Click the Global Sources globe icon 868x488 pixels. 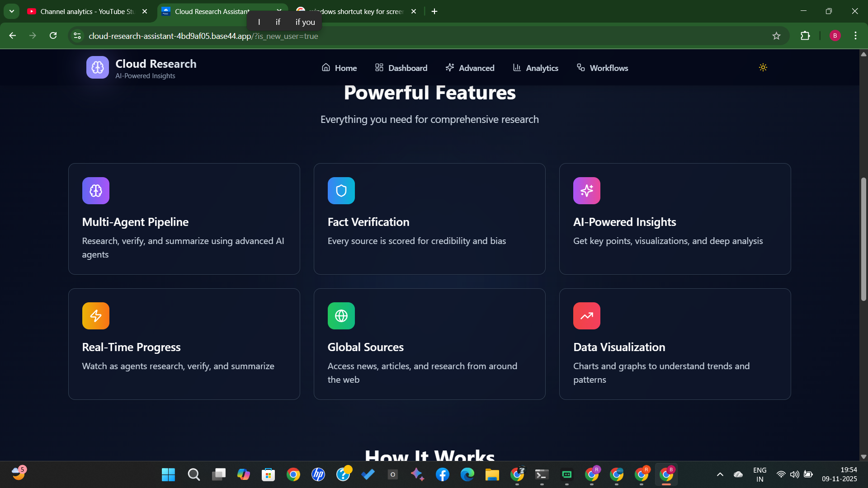341,316
